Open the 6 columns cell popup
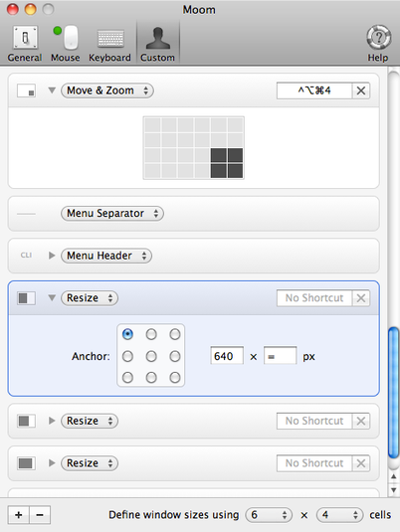 pyautogui.click(x=269, y=515)
